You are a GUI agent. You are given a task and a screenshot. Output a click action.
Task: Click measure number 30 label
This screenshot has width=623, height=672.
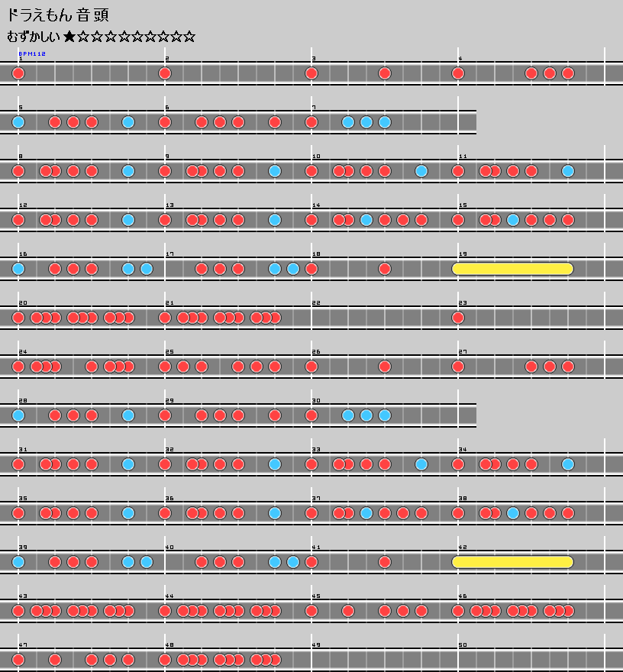[x=316, y=401]
